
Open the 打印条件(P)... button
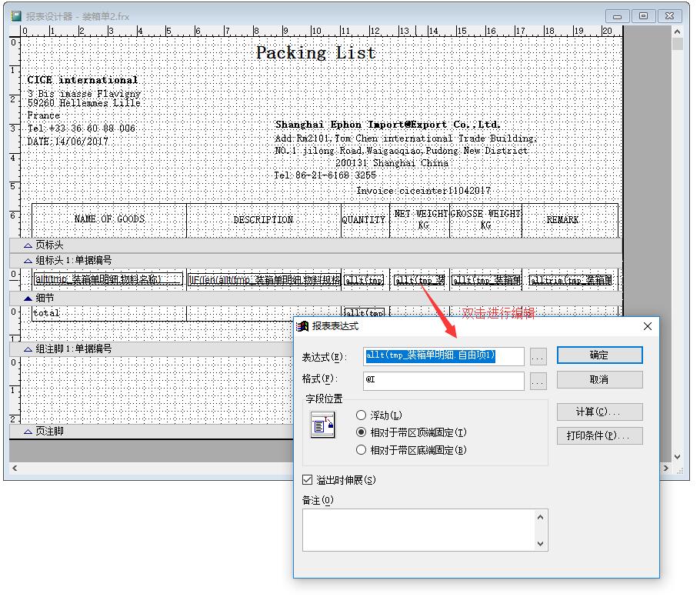599,435
